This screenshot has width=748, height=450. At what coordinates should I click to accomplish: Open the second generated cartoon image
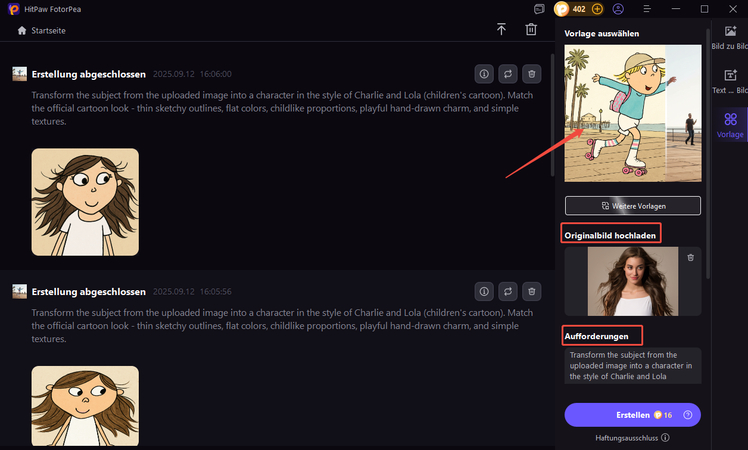point(85,406)
